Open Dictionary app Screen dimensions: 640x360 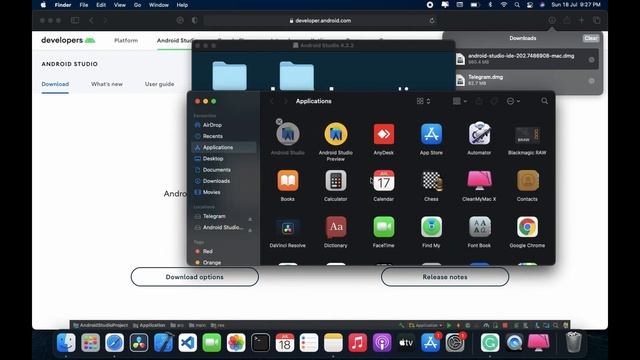(x=336, y=227)
